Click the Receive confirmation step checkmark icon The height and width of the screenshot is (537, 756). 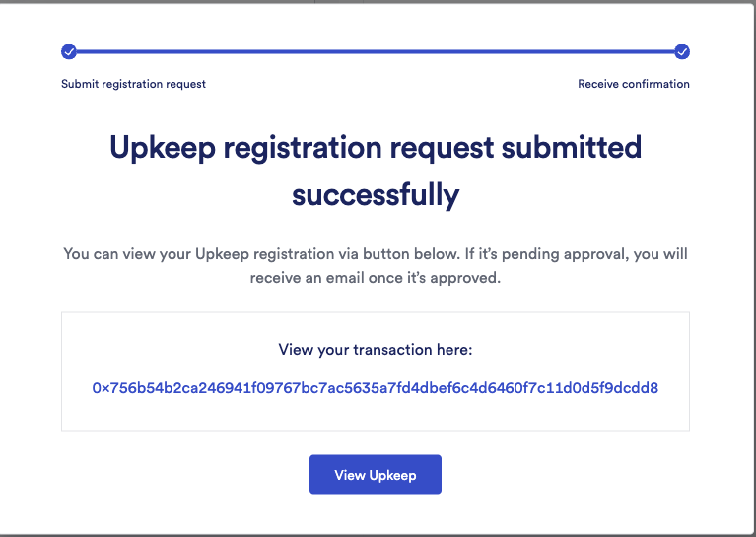pyautogui.click(x=682, y=51)
